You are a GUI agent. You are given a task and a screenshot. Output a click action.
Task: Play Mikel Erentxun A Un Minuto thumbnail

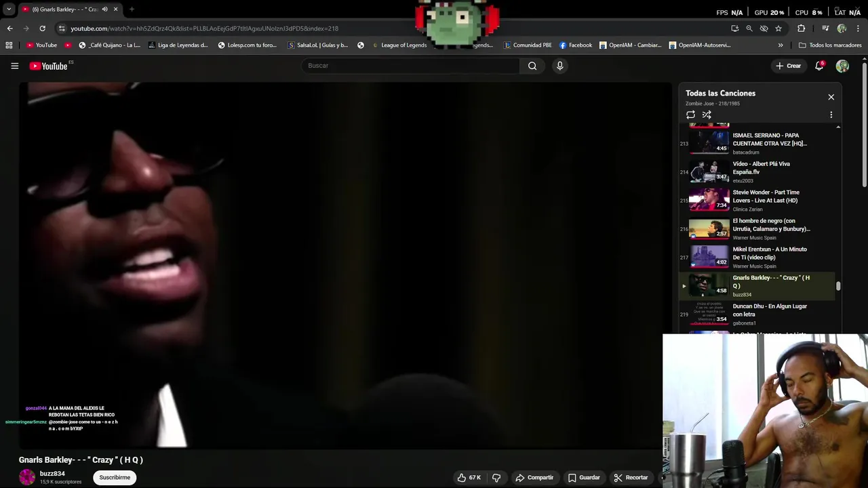(709, 257)
